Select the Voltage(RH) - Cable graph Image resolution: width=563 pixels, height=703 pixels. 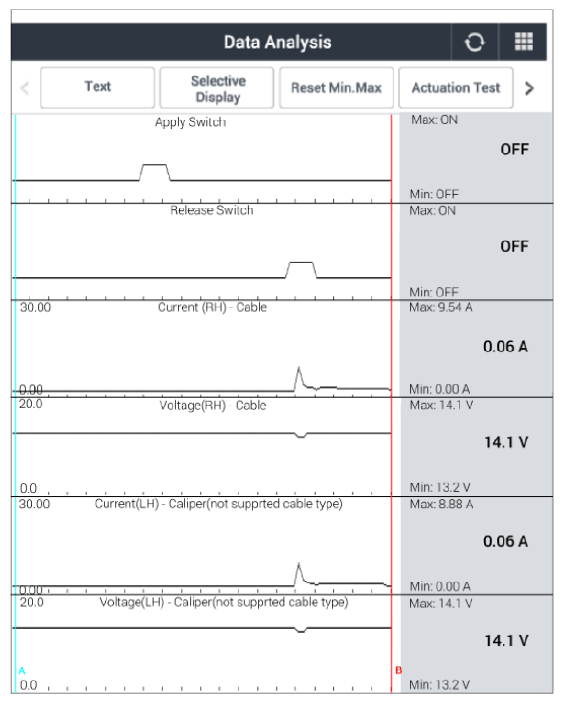click(203, 447)
